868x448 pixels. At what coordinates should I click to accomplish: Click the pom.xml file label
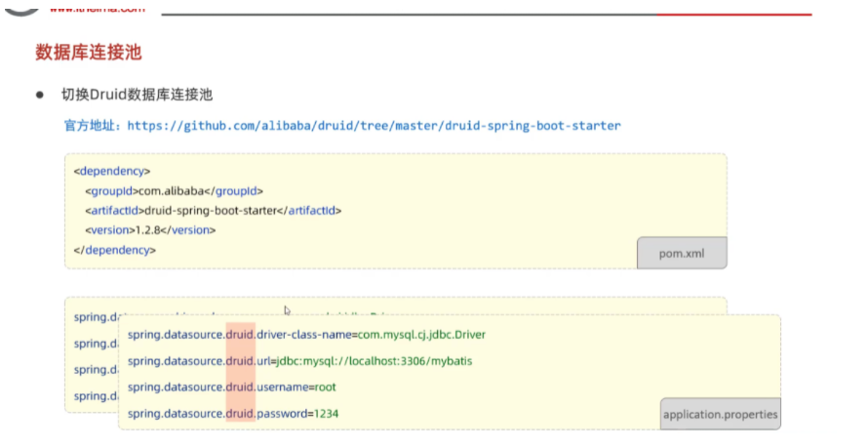click(681, 254)
